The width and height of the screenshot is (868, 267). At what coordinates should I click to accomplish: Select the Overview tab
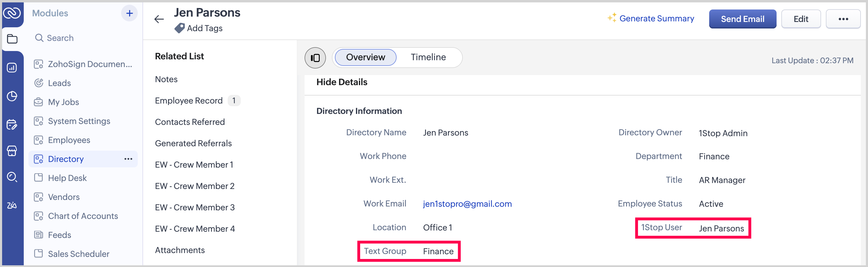365,57
